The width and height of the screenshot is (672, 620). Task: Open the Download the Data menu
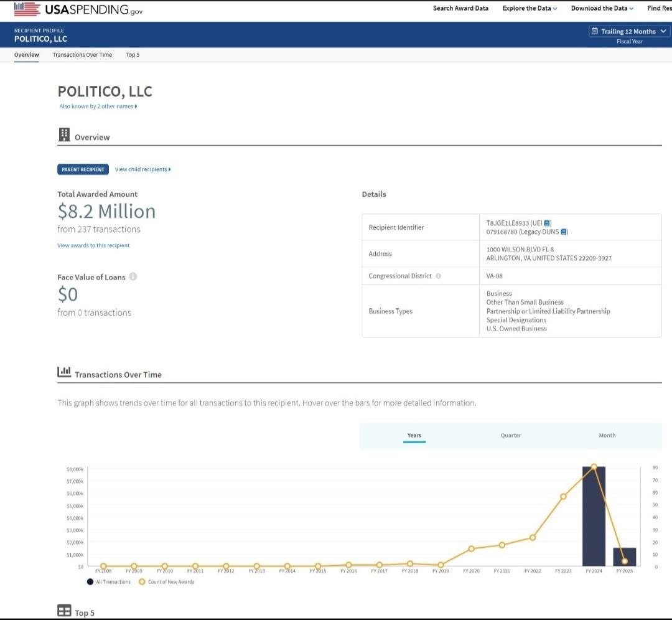602,8
